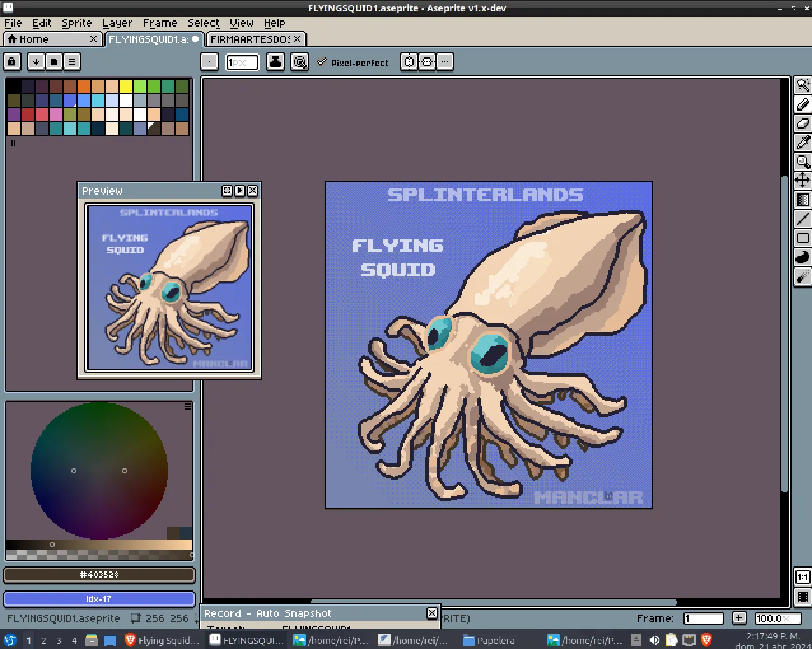812x649 pixels.
Task: Pick the yellow palette swatch
Action: point(126,87)
